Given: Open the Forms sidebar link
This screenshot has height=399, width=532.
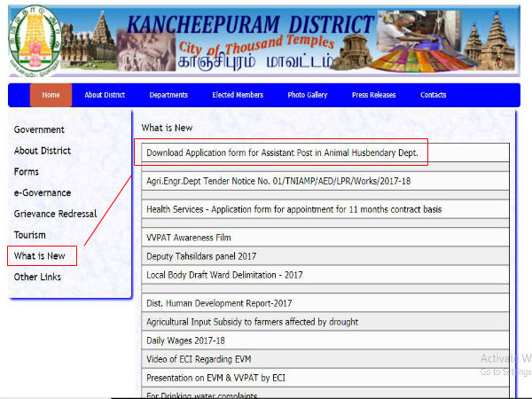Looking at the screenshot, I should [26, 172].
